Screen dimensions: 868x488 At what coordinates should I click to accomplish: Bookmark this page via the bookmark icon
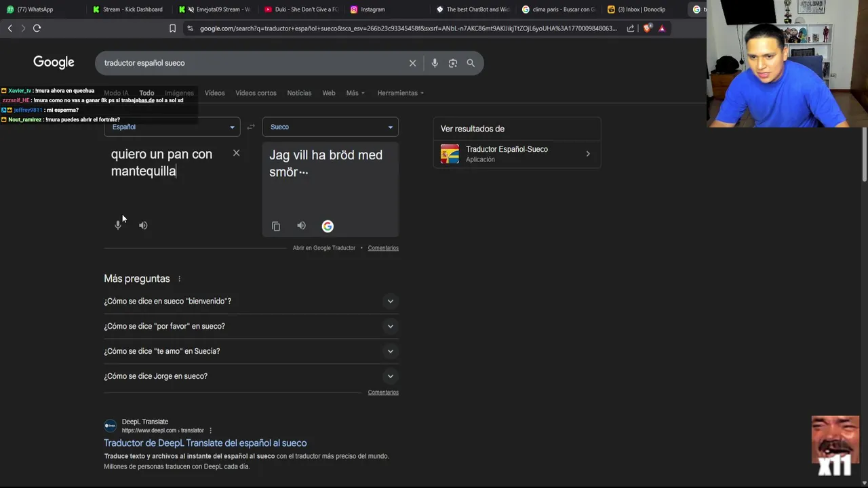pos(172,28)
